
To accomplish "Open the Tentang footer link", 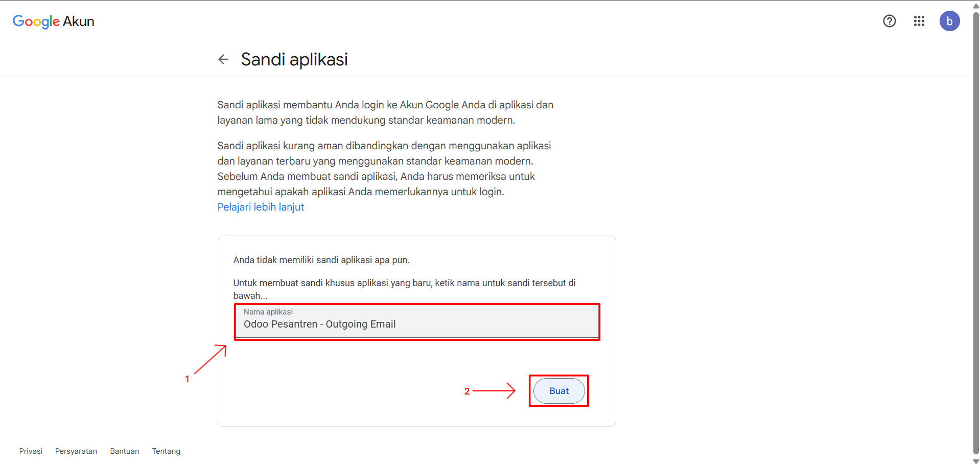I will 166,451.
